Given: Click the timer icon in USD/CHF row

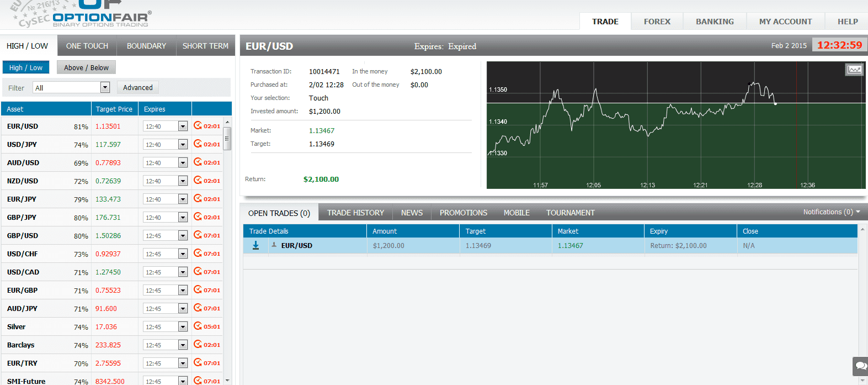Looking at the screenshot, I should point(198,253).
